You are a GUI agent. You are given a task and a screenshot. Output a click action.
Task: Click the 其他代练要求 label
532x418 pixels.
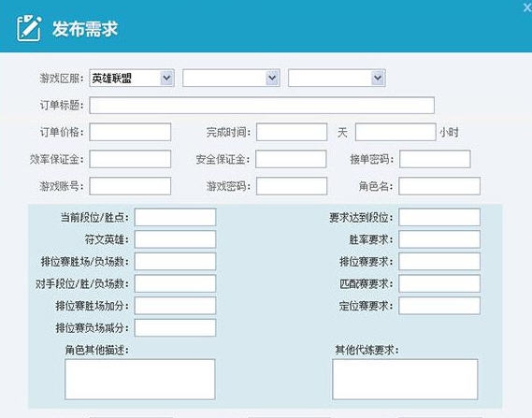point(367,350)
